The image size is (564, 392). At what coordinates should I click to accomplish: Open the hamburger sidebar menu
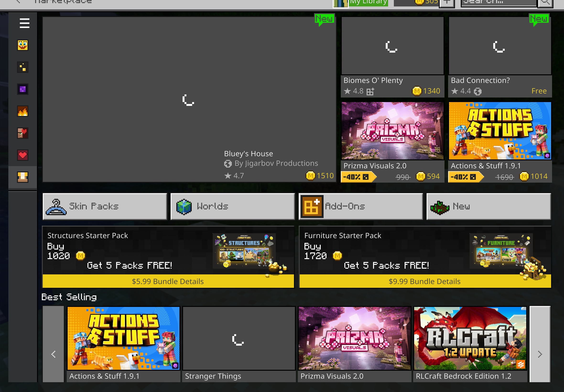[x=24, y=23]
